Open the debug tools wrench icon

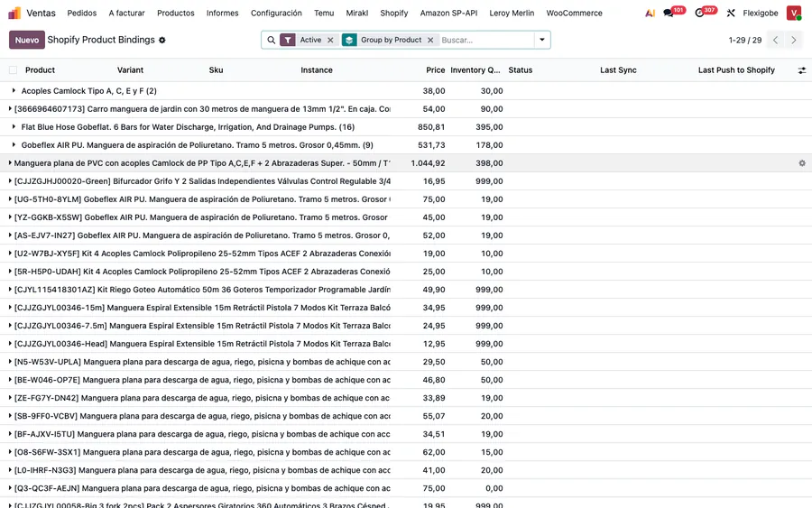731,13
